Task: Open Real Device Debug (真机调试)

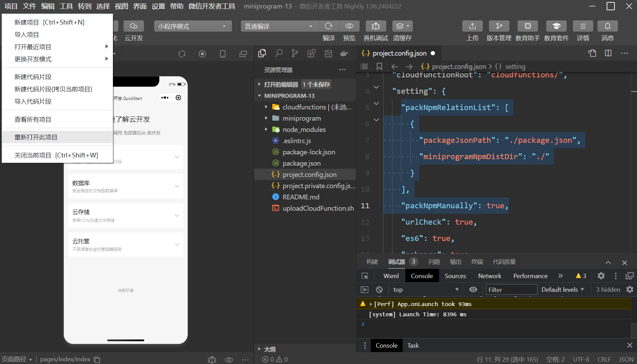Action: click(376, 26)
